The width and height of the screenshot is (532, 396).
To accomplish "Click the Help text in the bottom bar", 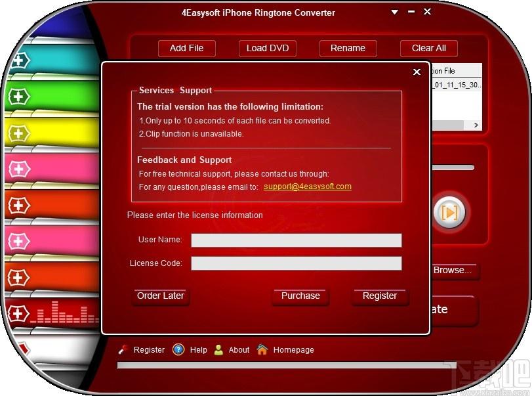I will 199,350.
